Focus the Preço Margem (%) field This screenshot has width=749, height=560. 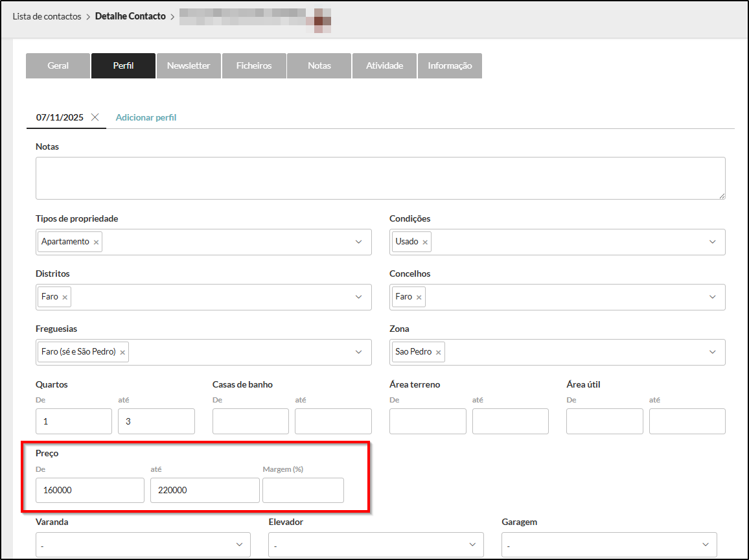303,491
